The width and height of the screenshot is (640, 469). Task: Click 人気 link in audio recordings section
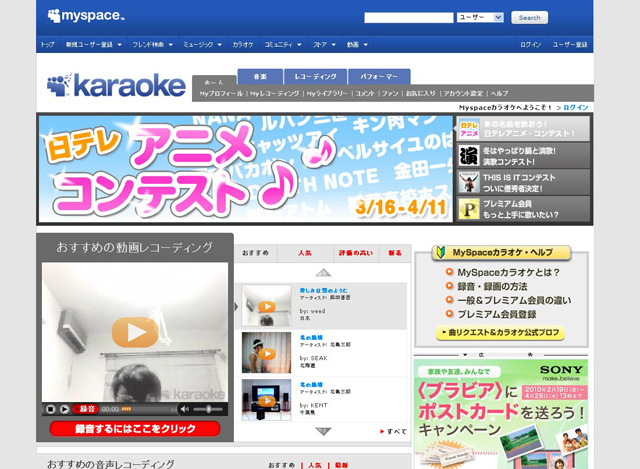[x=315, y=465]
